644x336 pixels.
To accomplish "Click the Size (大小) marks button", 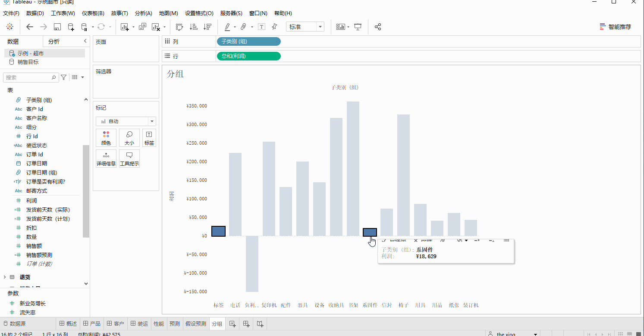I will (129, 138).
